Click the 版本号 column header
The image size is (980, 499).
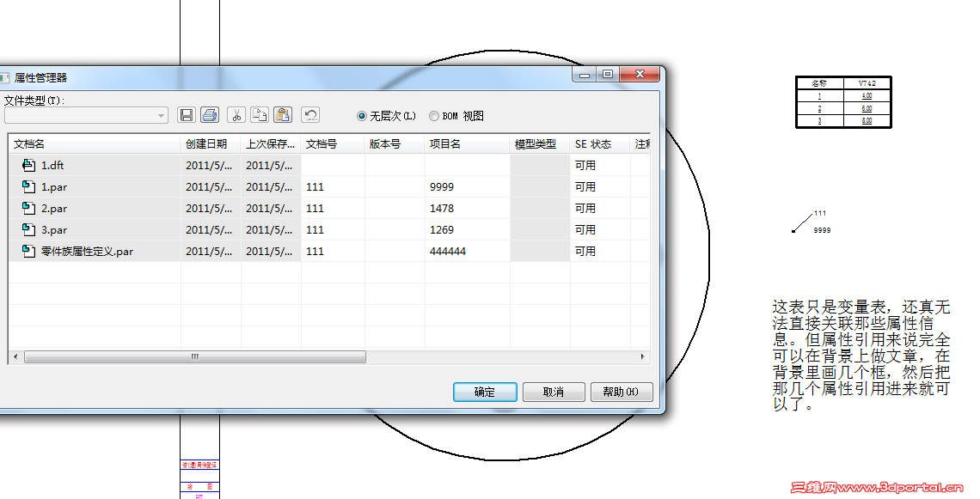(395, 143)
